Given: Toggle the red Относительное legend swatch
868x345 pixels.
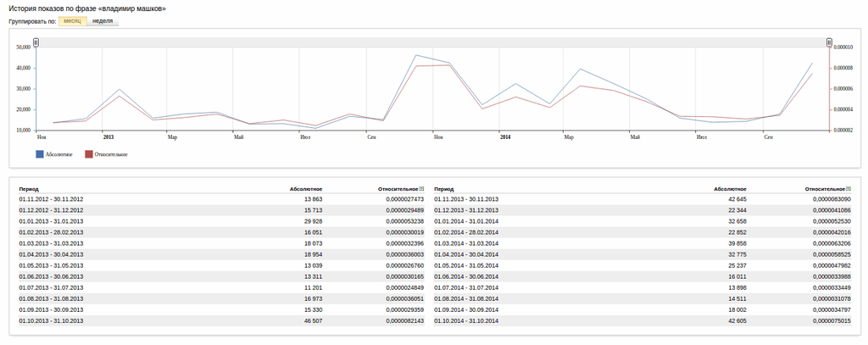Looking at the screenshot, I should tap(88, 154).
